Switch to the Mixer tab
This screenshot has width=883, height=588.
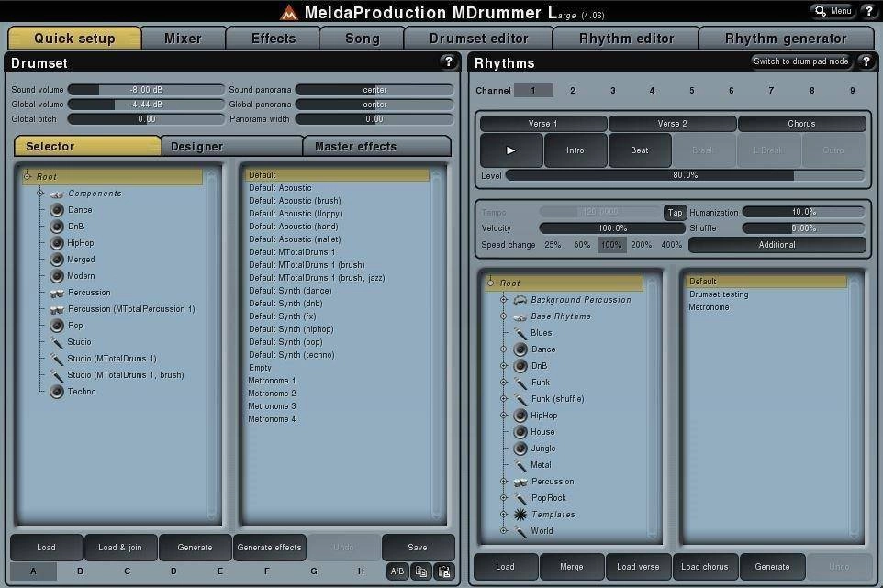(183, 39)
